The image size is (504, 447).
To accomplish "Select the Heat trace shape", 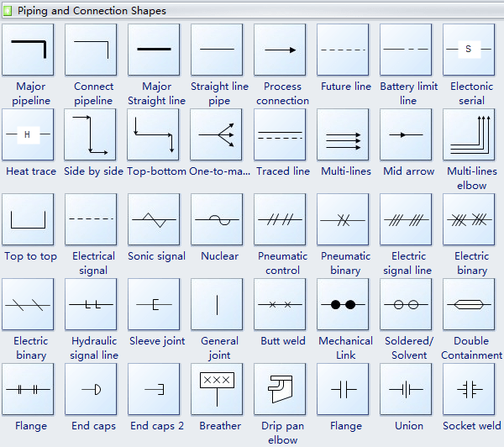I will tap(28, 134).
